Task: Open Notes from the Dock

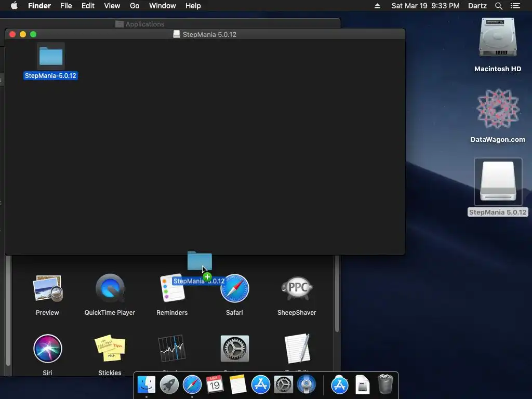Action: coord(238,385)
